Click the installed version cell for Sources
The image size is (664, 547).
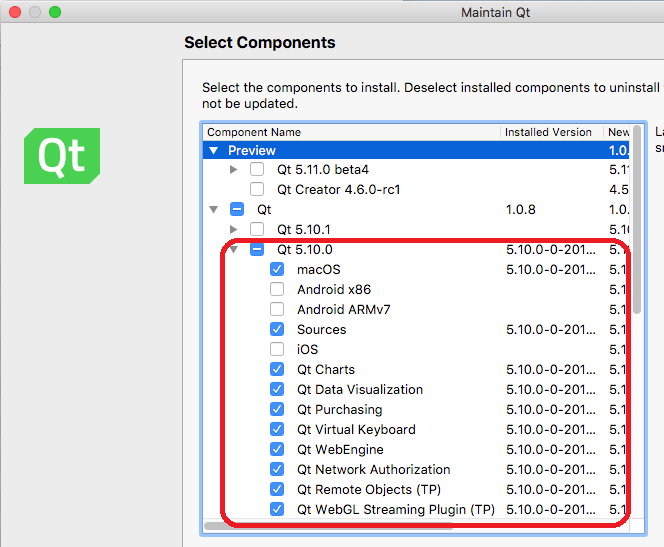(x=551, y=329)
